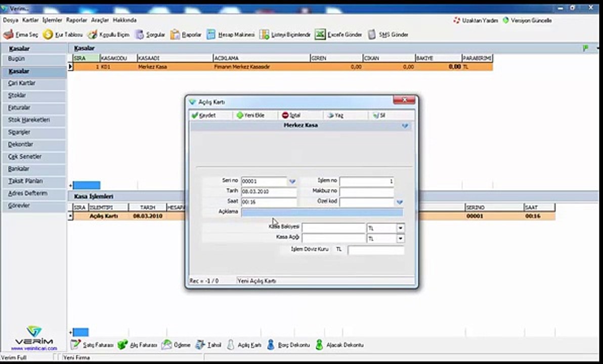The height and width of the screenshot is (364, 603).
Task: Click Versiyon Güncelle icon
Action: (x=506, y=20)
